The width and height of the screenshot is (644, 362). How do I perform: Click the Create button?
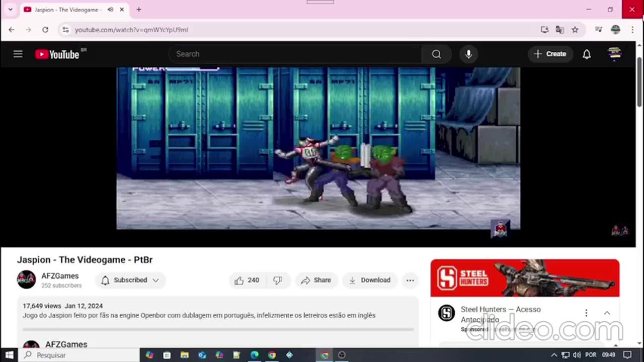click(550, 54)
